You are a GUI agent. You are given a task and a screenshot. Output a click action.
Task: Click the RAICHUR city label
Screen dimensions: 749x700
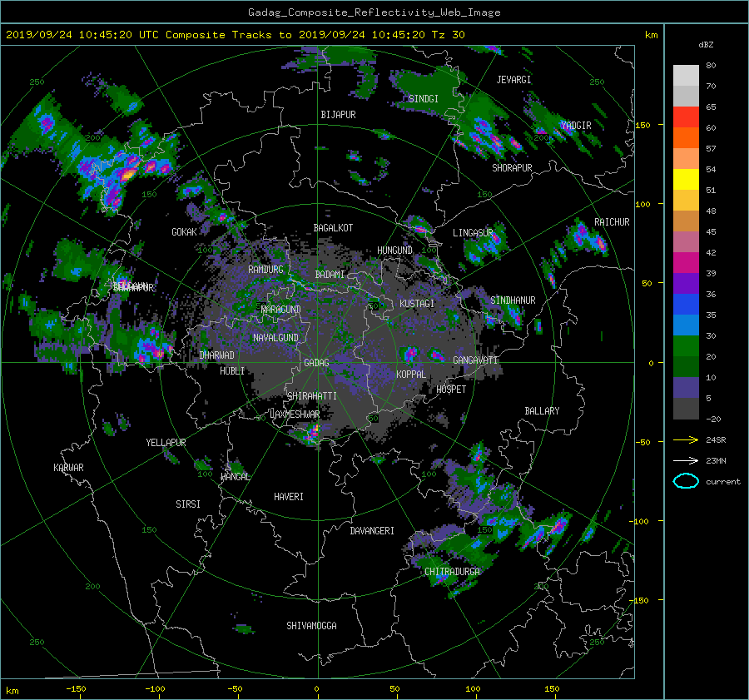tap(612, 222)
